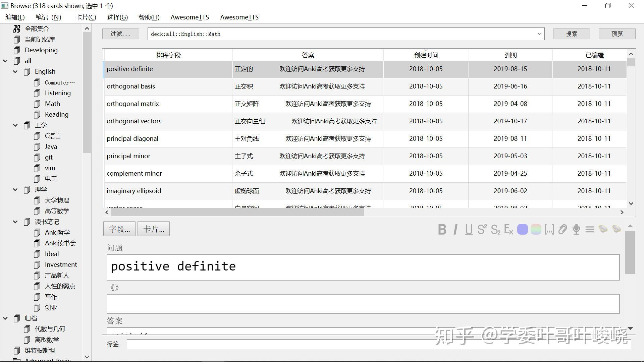The height and width of the screenshot is (362, 644).
Task: Select the C语言 deck
Action: (x=53, y=136)
